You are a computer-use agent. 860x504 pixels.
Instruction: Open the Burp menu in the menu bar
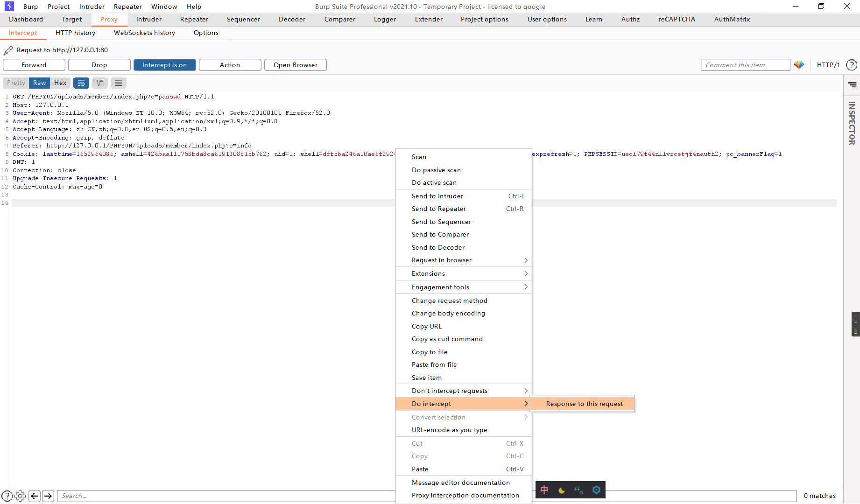pos(30,7)
